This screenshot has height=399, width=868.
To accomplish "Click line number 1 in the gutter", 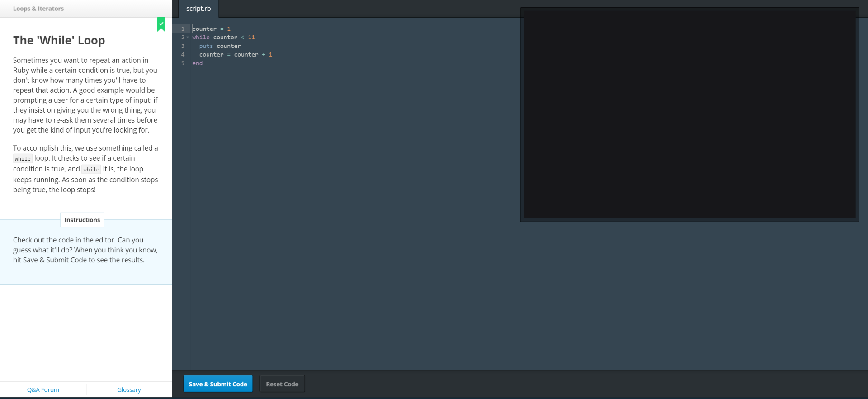I will pyautogui.click(x=183, y=29).
